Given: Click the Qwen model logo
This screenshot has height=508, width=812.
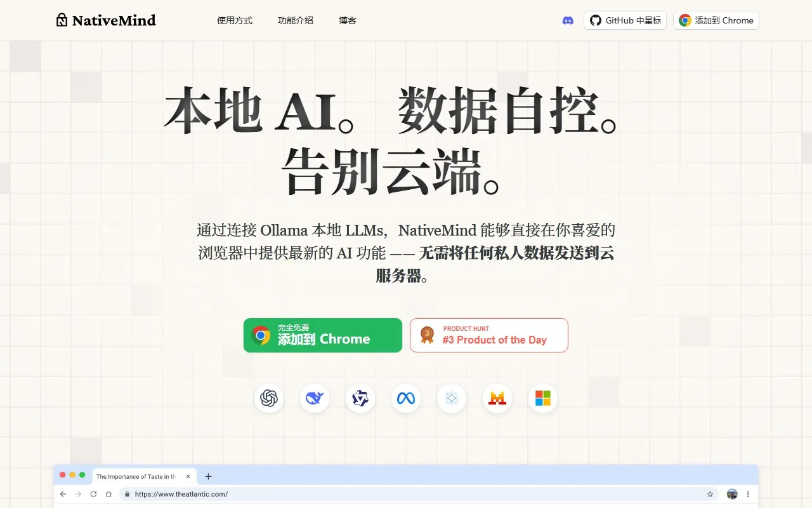Looking at the screenshot, I should (x=360, y=398).
